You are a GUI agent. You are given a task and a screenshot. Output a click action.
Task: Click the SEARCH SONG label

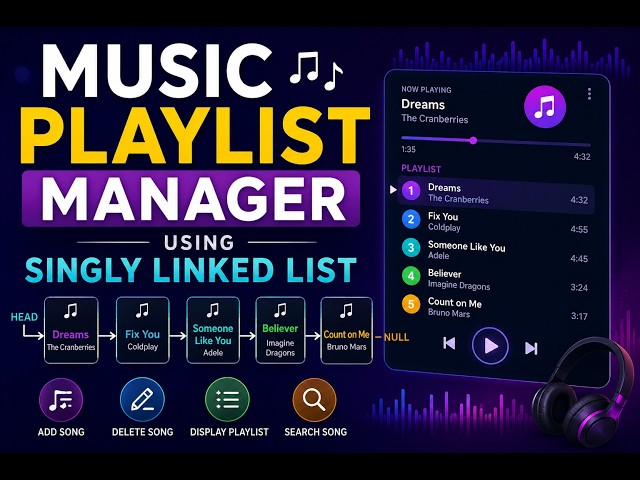pos(316,432)
